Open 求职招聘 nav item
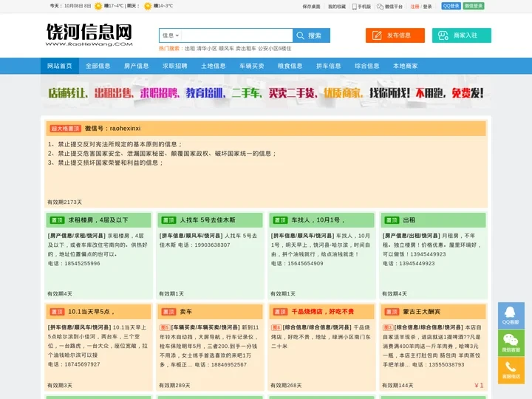This screenshot has width=532, height=399. coord(174,66)
